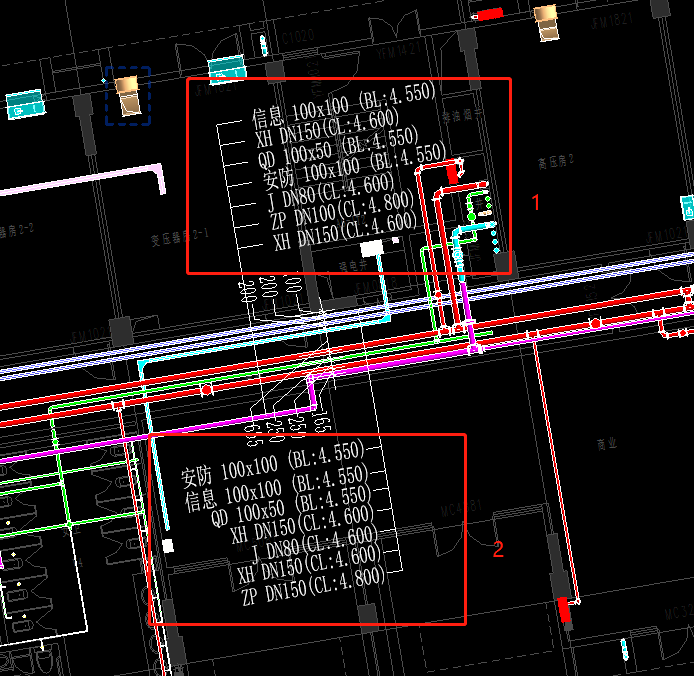Select the red annotation number 2
694x676 pixels.
click(x=498, y=548)
